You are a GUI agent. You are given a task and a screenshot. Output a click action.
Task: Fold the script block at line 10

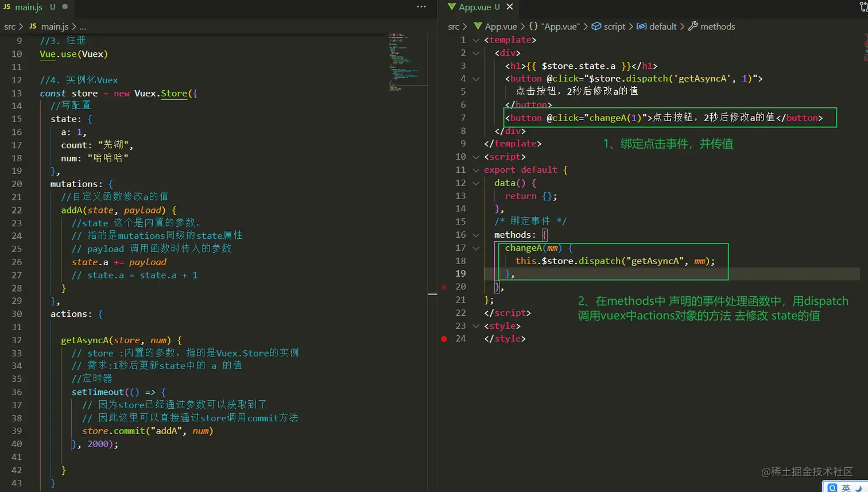tap(476, 157)
